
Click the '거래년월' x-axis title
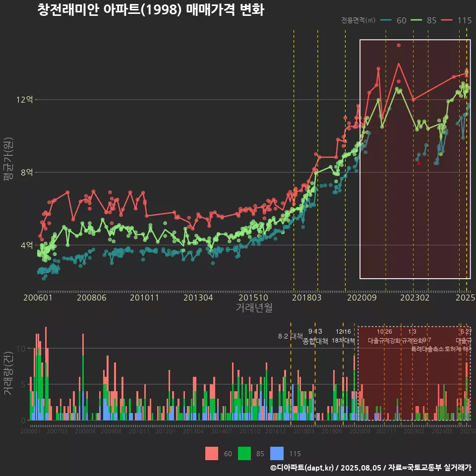point(254,307)
